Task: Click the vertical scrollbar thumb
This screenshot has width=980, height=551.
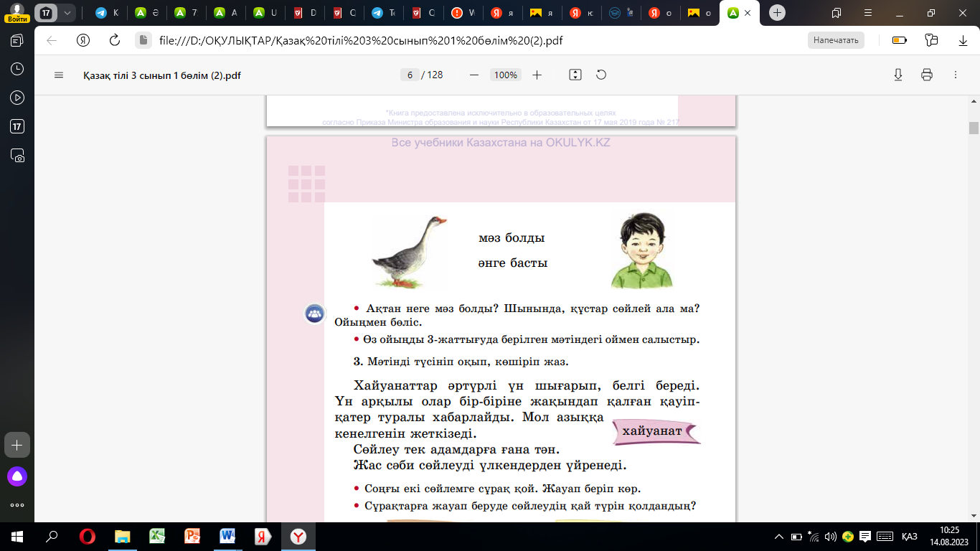Action: (x=974, y=128)
